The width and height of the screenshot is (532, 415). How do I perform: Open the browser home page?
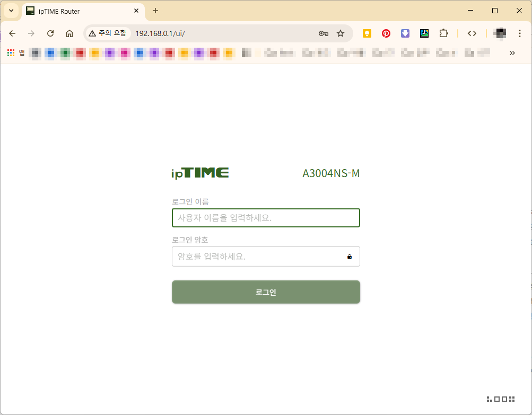coord(69,33)
